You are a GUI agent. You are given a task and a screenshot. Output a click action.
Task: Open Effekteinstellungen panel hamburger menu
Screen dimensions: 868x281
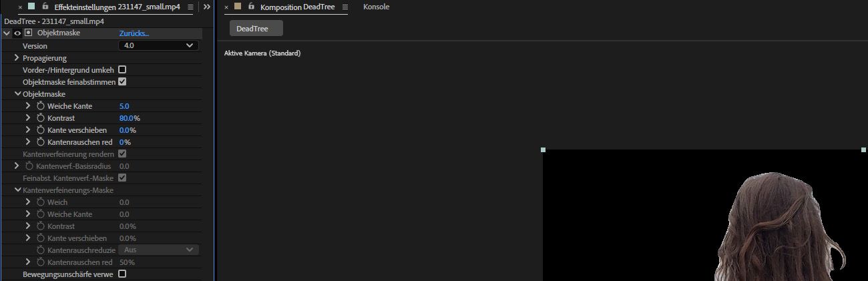pyautogui.click(x=191, y=7)
